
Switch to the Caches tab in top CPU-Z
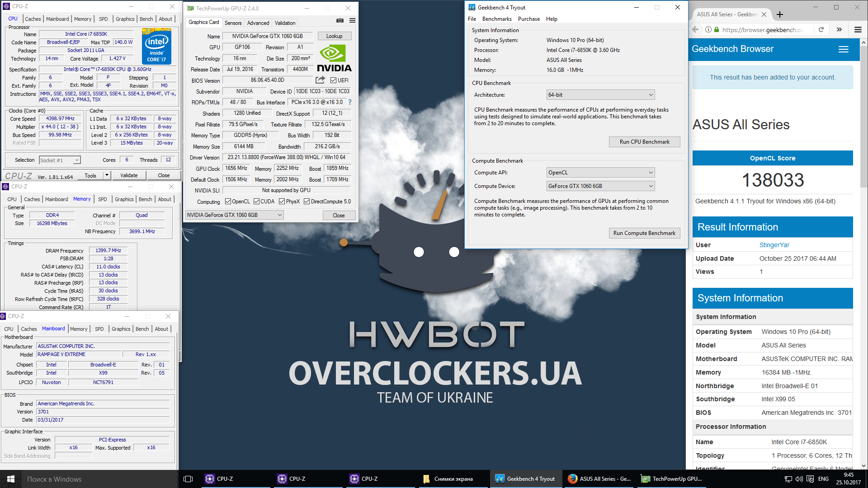pyautogui.click(x=33, y=19)
